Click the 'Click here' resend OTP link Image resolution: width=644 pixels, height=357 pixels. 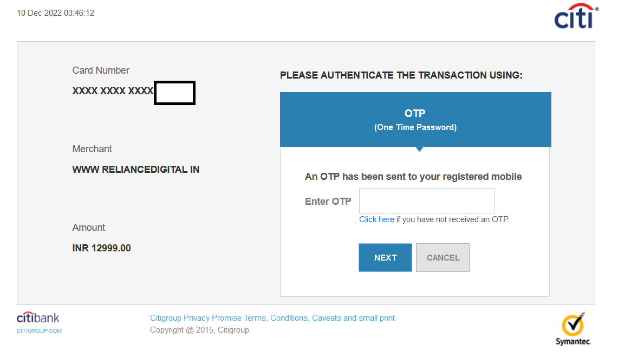click(x=376, y=219)
